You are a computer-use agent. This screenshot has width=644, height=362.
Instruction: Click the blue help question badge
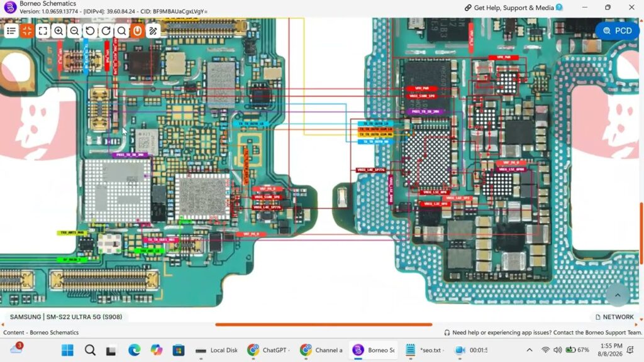tap(559, 7)
